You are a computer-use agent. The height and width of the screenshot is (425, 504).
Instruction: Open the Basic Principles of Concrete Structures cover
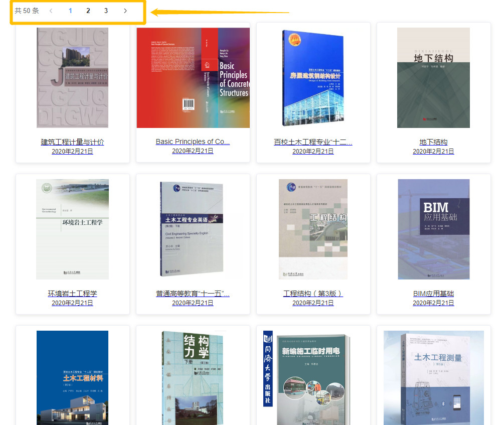pyautogui.click(x=193, y=78)
